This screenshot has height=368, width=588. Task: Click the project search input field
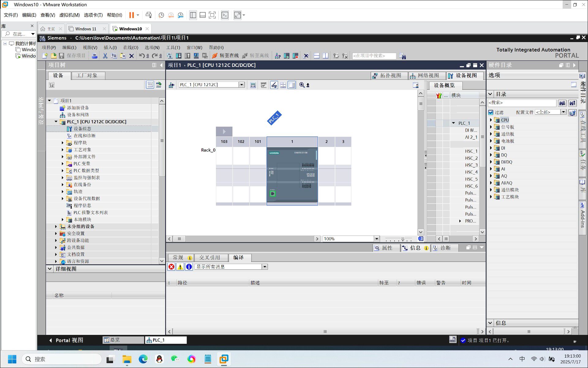coord(374,56)
